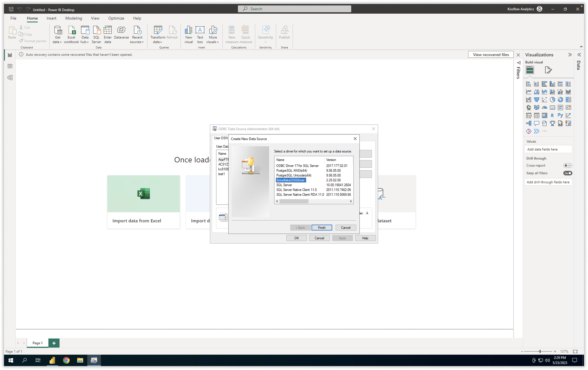This screenshot has height=370, width=588.
Task: Open the Dataverse connector
Action: tap(121, 33)
